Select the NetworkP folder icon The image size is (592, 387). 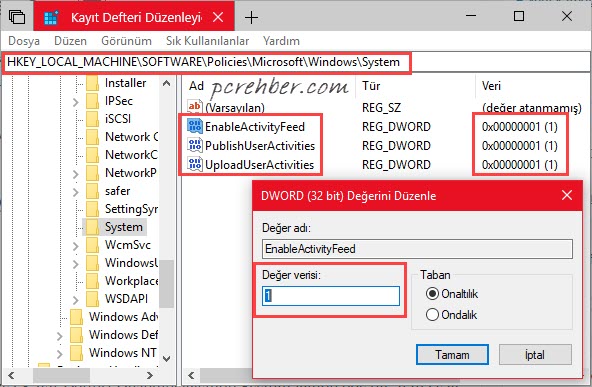(x=92, y=173)
